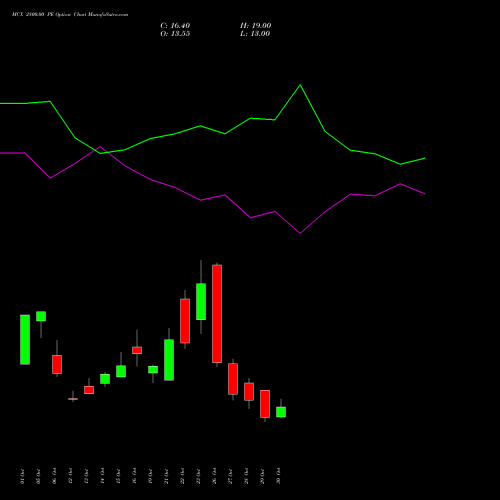Select the last green candlestick above 30 Oct

[x=281, y=412]
